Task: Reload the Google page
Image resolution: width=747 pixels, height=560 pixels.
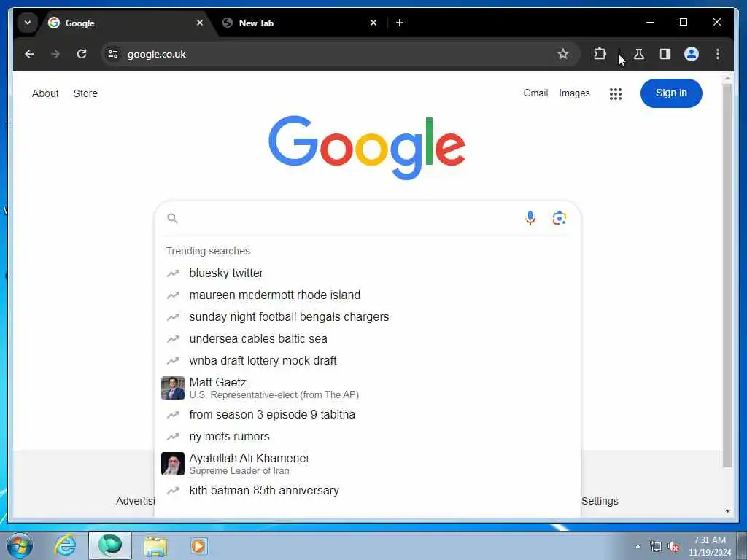Action: click(x=82, y=54)
